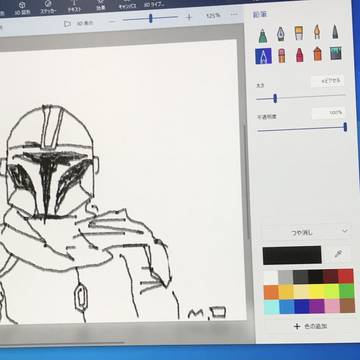Click the 不透明度 label text

tap(266, 117)
